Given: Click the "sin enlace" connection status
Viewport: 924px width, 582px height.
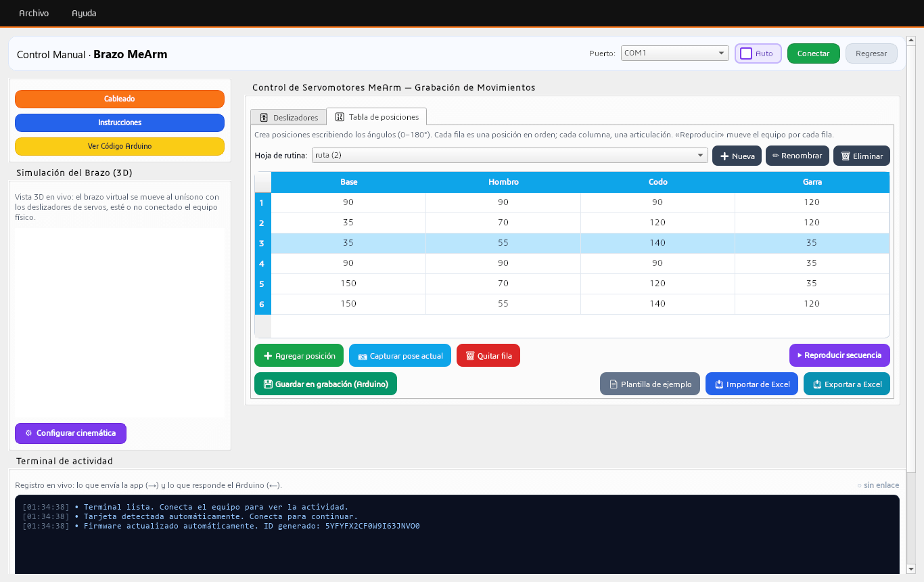Looking at the screenshot, I should click(x=878, y=485).
